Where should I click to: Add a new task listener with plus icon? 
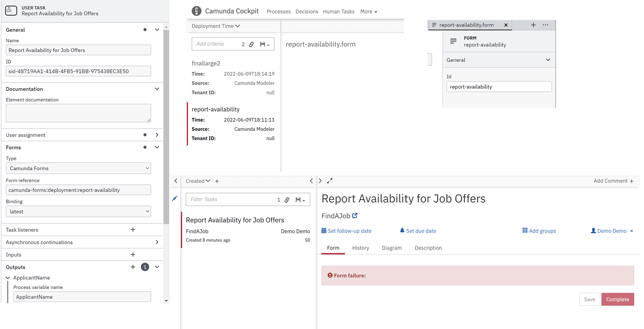[133, 229]
